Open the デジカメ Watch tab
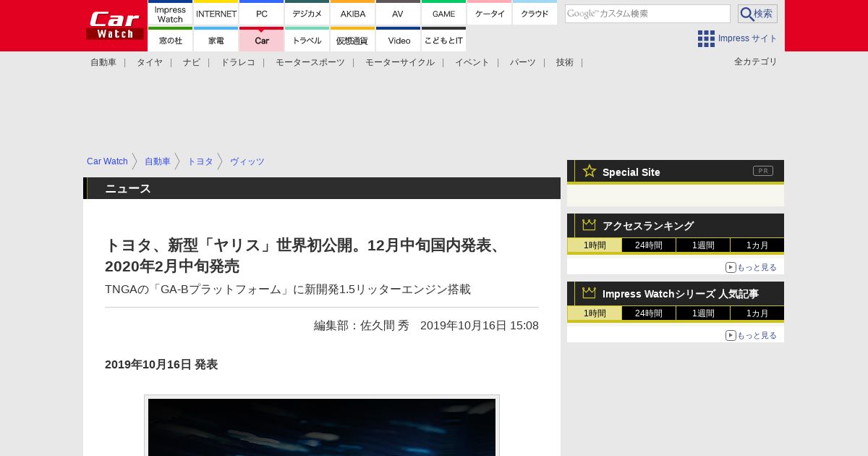Viewport: 868px width, 456px height. 307,13
